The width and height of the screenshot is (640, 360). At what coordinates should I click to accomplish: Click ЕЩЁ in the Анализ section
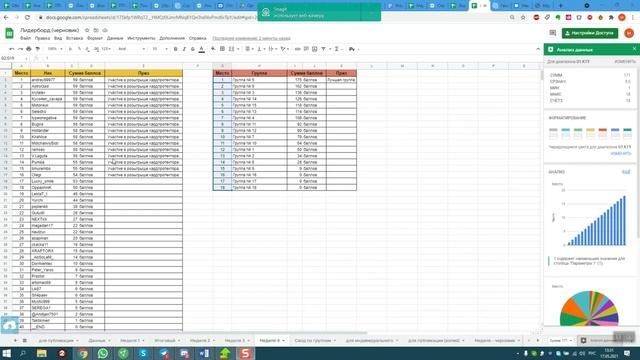(626, 172)
